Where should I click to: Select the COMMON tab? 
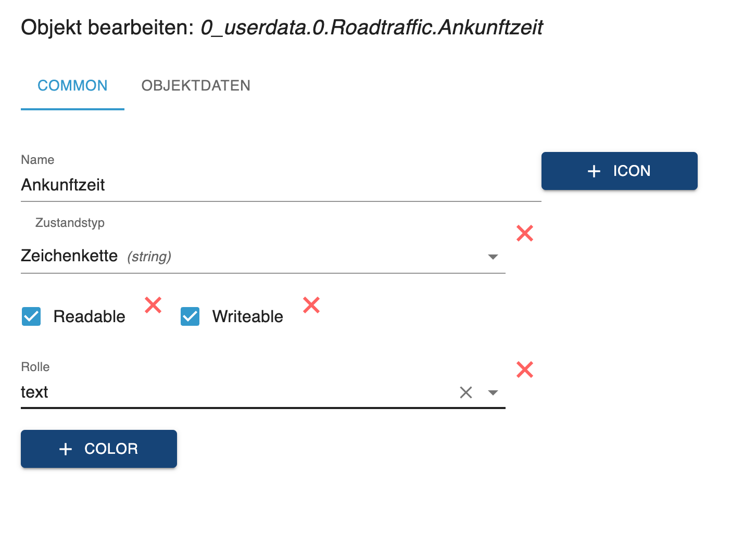point(72,86)
